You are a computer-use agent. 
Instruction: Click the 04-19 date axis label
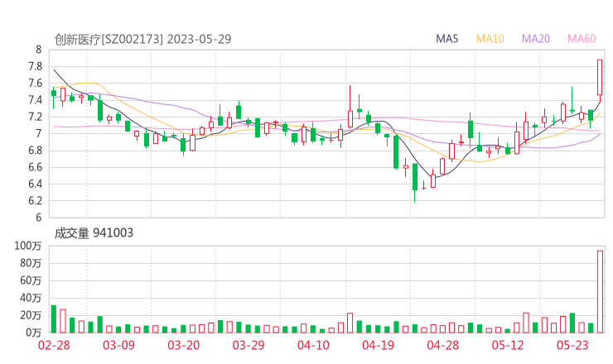click(x=378, y=345)
